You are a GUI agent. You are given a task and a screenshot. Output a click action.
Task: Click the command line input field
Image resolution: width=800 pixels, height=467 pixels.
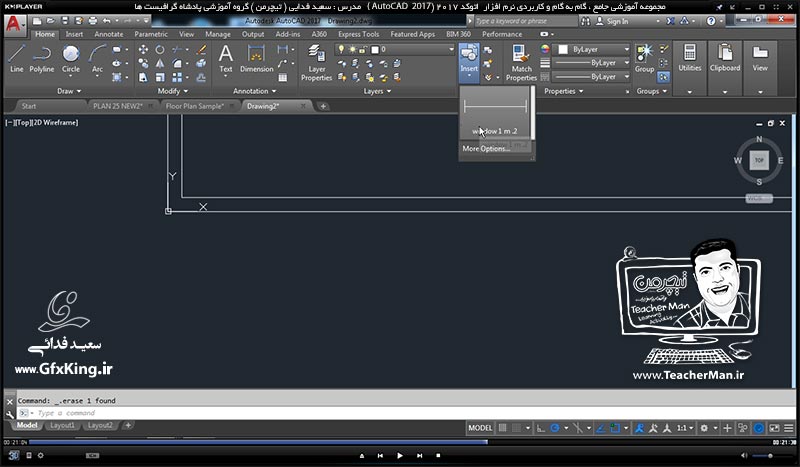(406, 413)
